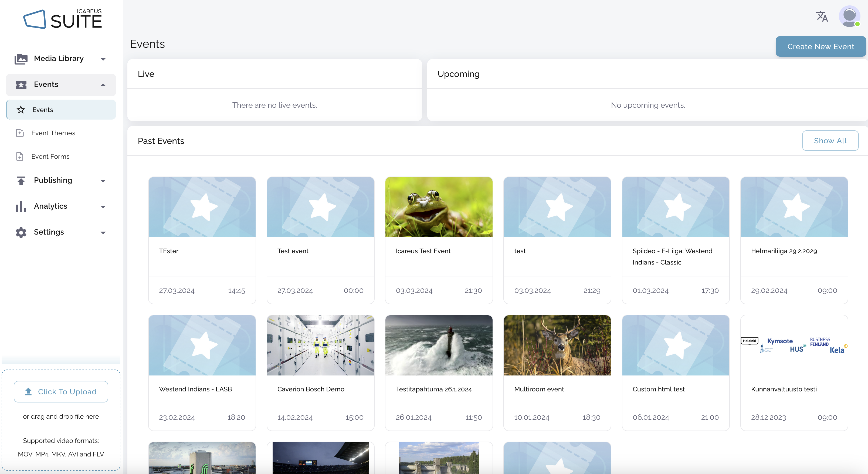The image size is (868, 474).
Task: Click the Event Forms document icon
Action: pyautogui.click(x=20, y=156)
